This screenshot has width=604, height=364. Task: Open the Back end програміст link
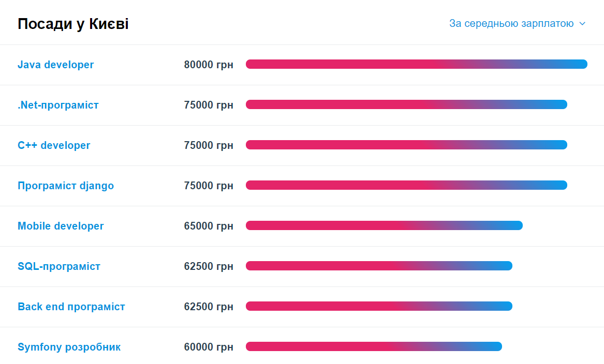(71, 307)
